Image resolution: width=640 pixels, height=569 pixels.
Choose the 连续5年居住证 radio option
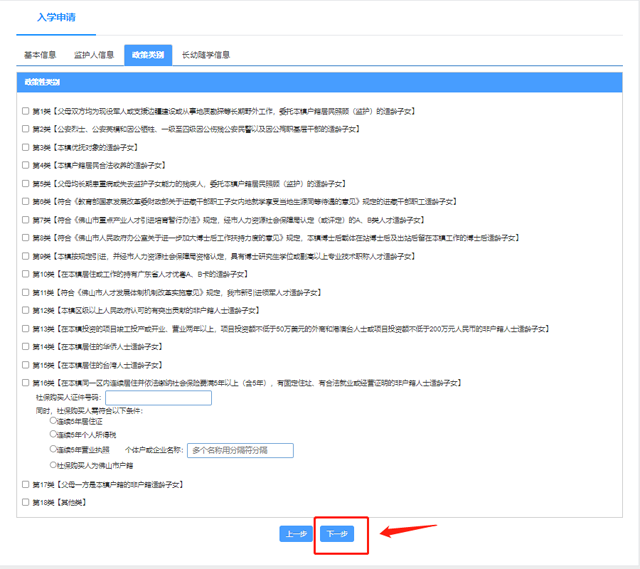pyautogui.click(x=53, y=420)
